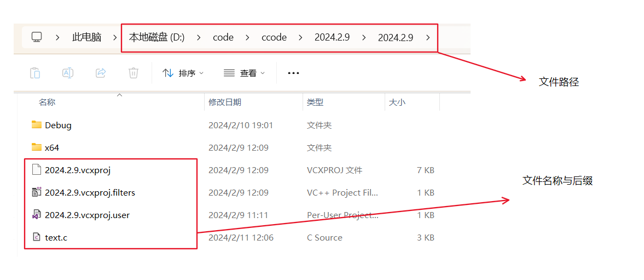
Task: Select file name 2024.2.9.vcxproj
Action: coord(78,170)
